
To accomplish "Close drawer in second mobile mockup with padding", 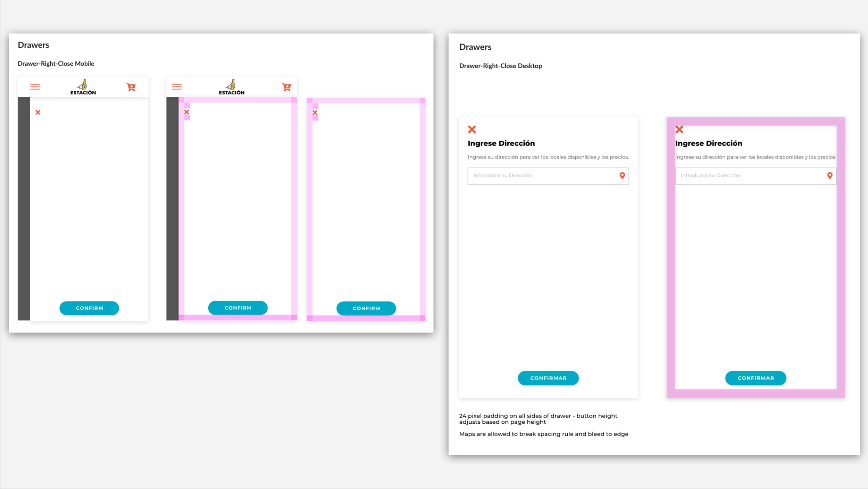I will pos(186,112).
